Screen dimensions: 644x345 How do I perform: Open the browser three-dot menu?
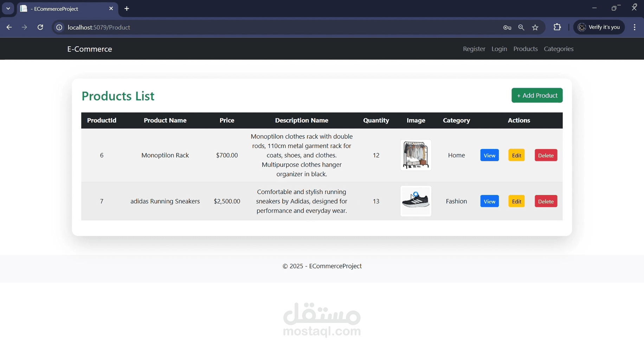[635, 27]
